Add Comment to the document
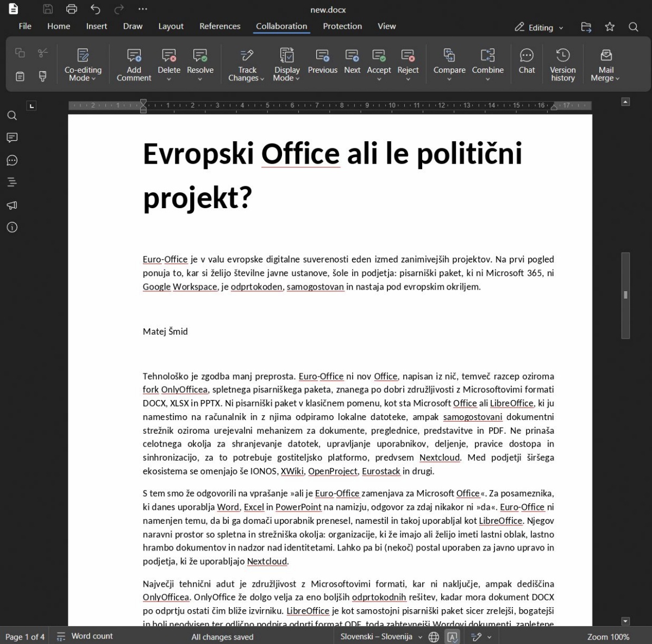 click(134, 65)
